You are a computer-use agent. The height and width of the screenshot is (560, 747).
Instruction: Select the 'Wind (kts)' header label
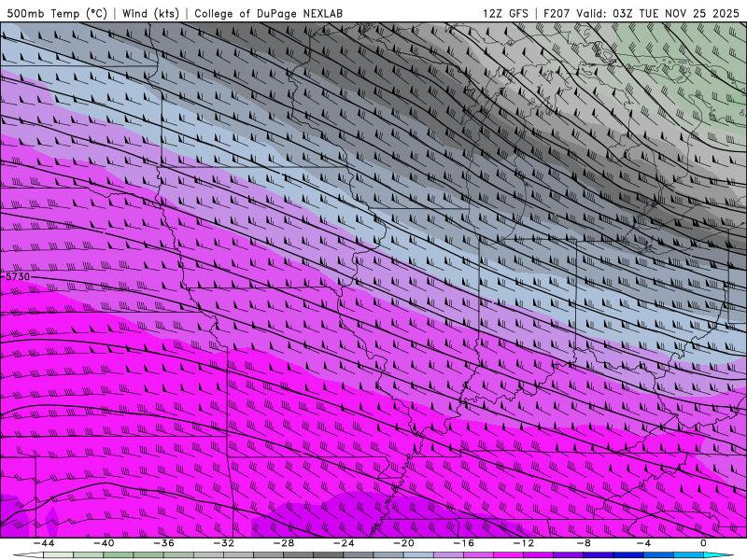click(x=150, y=13)
